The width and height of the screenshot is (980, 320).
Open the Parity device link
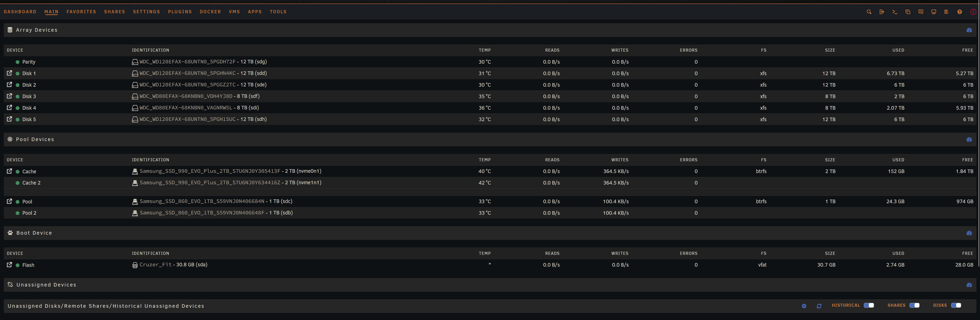(29, 62)
